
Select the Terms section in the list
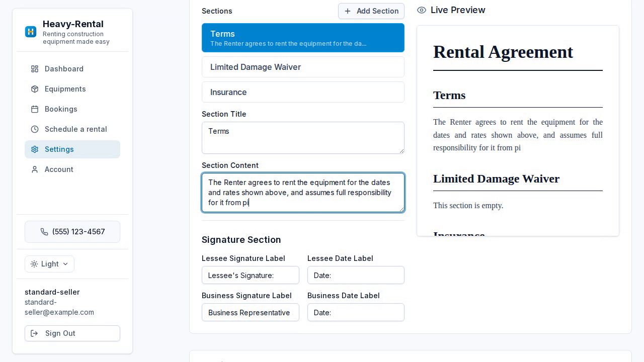(303, 38)
